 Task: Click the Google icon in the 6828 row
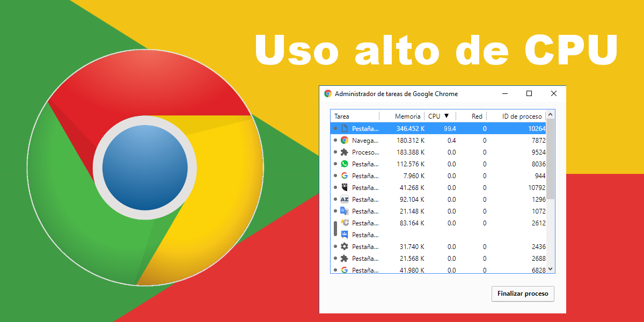coord(345,270)
